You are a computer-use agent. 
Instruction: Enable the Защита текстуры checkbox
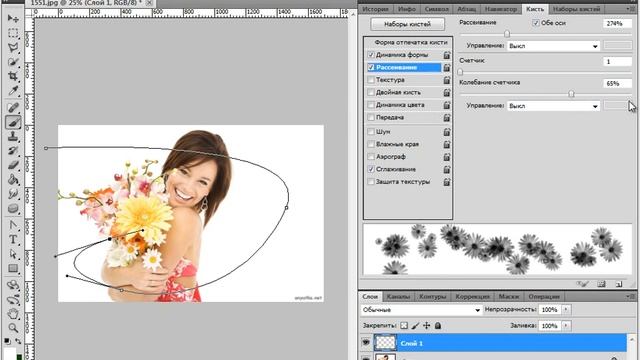tap(371, 182)
